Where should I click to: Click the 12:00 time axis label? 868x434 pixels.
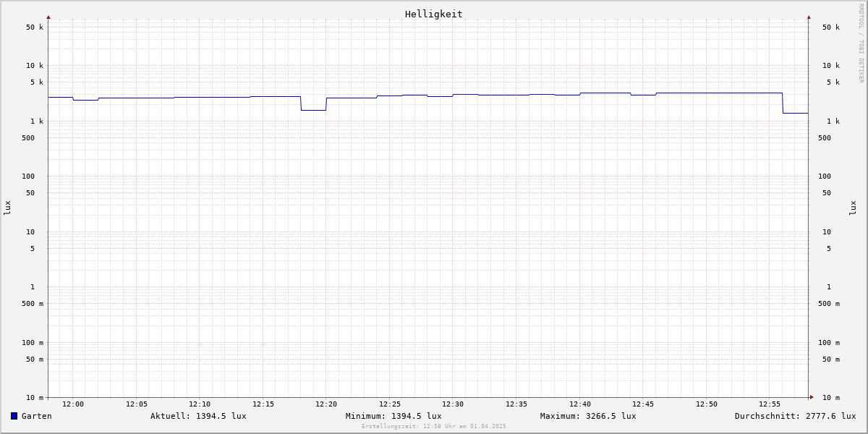pyautogui.click(x=73, y=404)
